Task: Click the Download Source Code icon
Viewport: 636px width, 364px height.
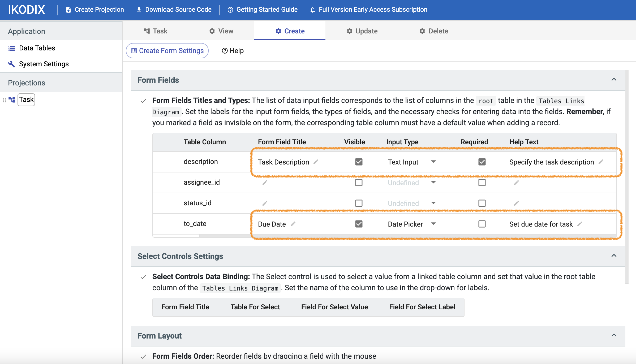Action: pos(139,9)
